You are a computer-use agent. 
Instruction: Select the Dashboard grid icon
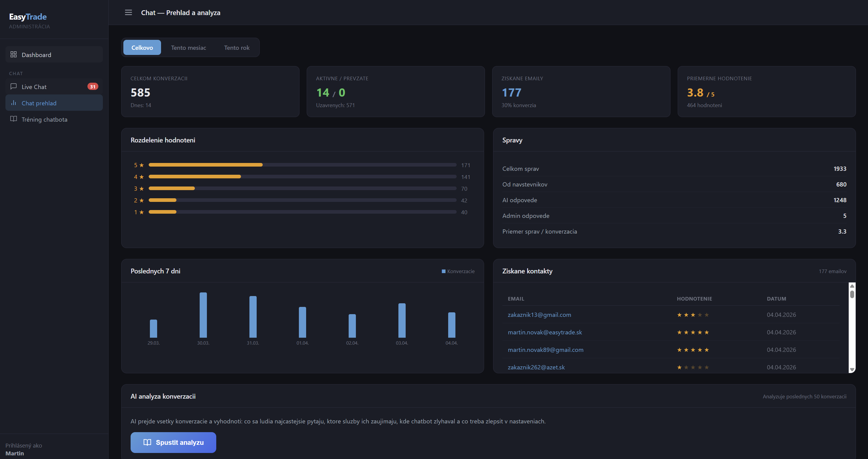(x=14, y=54)
